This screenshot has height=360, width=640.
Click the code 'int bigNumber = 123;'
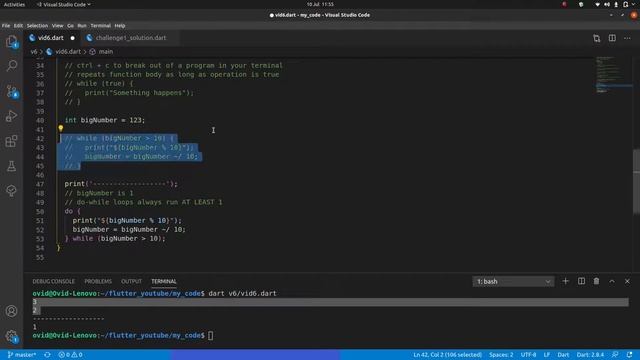point(104,120)
